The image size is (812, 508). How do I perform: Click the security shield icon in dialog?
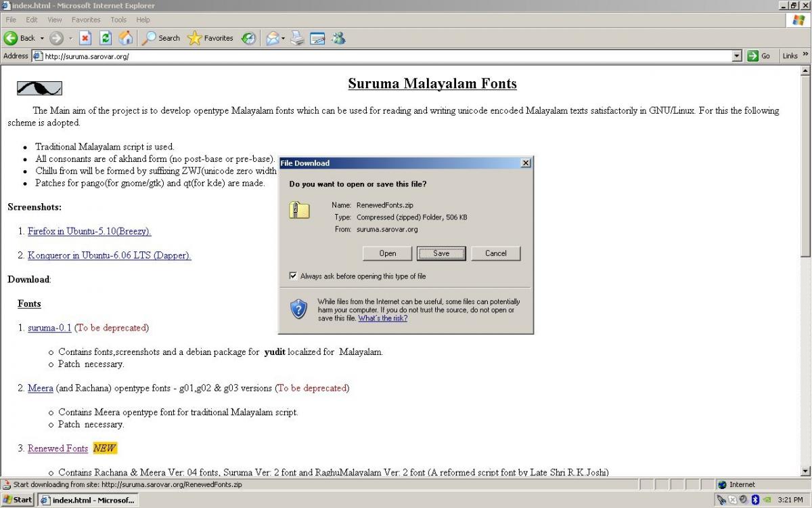click(x=298, y=309)
